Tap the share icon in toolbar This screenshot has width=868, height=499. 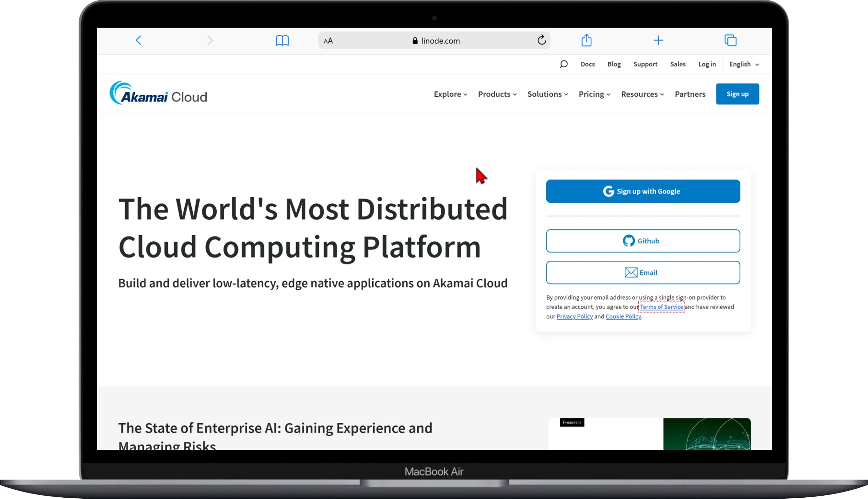[x=587, y=40]
